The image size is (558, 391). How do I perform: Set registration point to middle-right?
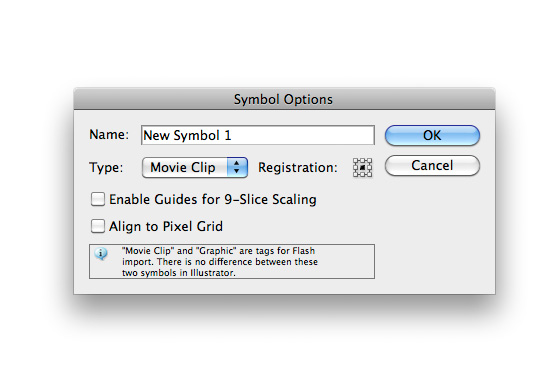tap(369, 168)
